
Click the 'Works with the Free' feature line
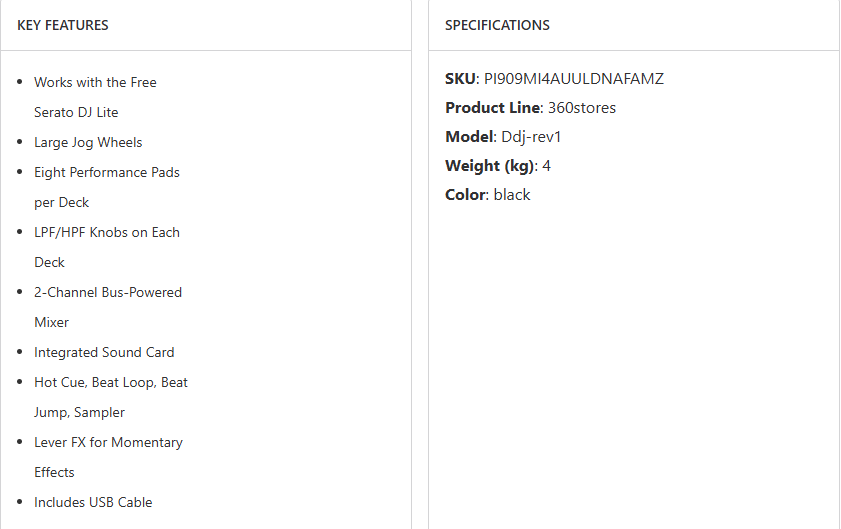click(x=95, y=82)
